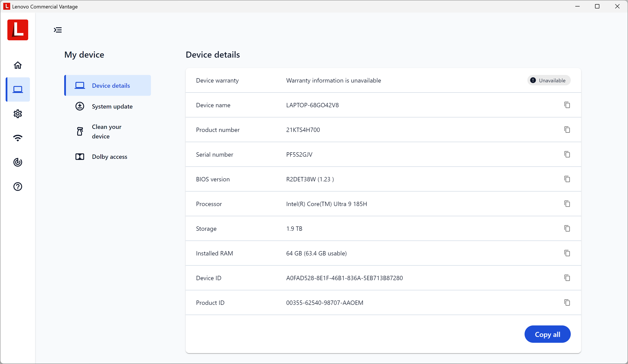Open the Home page in sidebar
This screenshot has width=628, height=364.
click(18, 65)
